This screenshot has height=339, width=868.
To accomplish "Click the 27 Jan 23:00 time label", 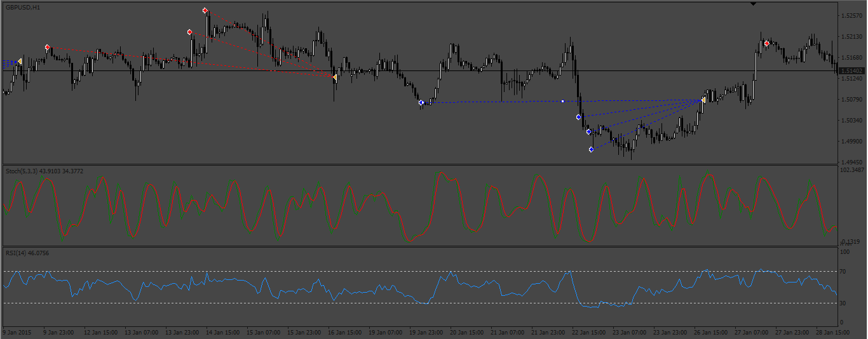I will pyautogui.click(x=792, y=332).
